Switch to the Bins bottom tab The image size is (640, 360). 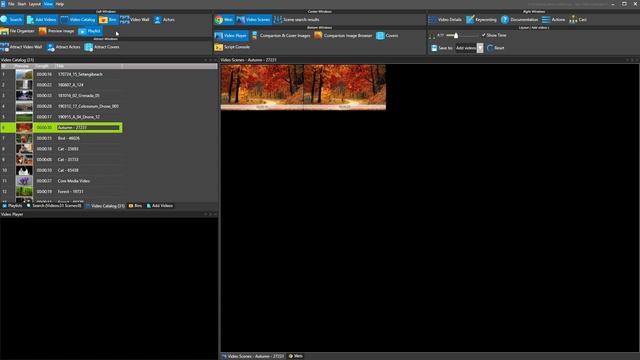135,206
